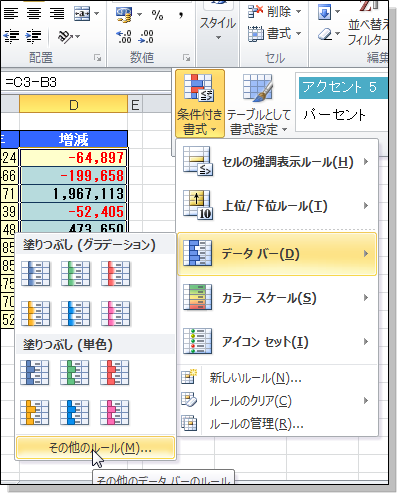The image size is (397, 493).
Task: Apply green gradient data bar
Action: pos(75,274)
